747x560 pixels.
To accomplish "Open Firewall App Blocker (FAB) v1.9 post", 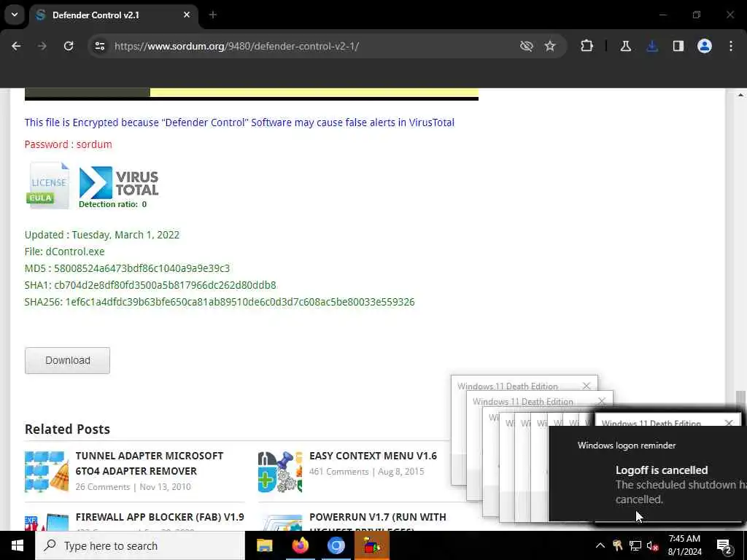I will (x=160, y=517).
